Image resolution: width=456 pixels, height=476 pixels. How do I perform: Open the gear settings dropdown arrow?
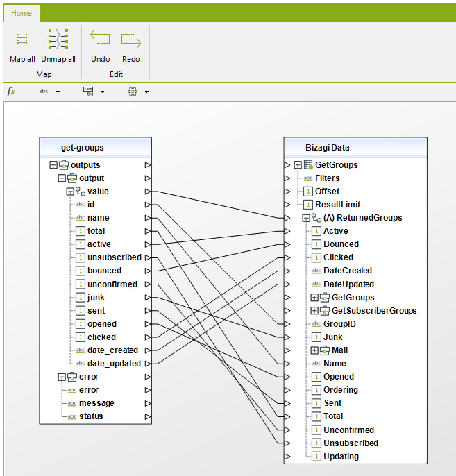pyautogui.click(x=147, y=92)
